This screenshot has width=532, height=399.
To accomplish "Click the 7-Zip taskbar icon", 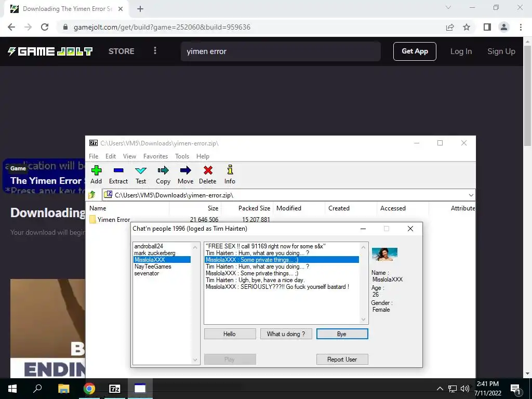I will 115,389.
